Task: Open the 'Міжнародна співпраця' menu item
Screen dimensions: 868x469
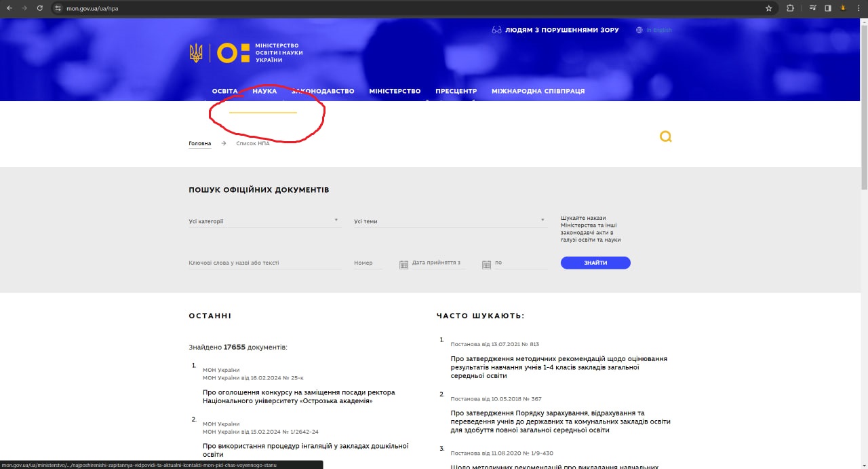Action: (x=538, y=91)
